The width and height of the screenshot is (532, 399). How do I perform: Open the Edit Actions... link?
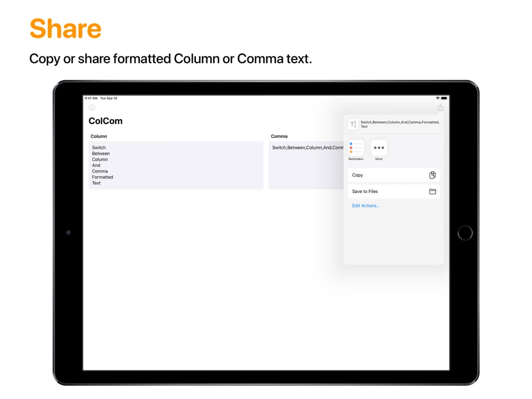(x=366, y=205)
